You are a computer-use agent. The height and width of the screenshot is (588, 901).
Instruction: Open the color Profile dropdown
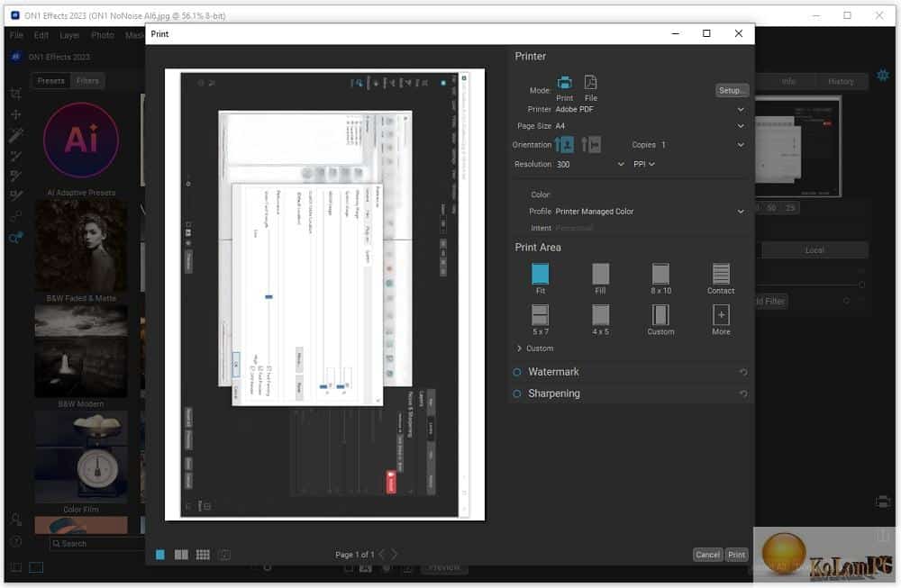pos(650,212)
